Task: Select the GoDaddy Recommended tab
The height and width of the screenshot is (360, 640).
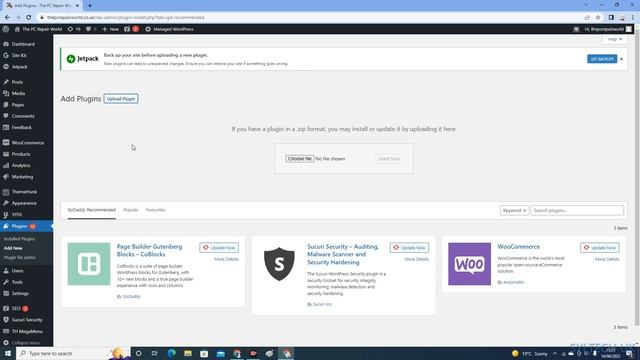Action: click(91, 210)
